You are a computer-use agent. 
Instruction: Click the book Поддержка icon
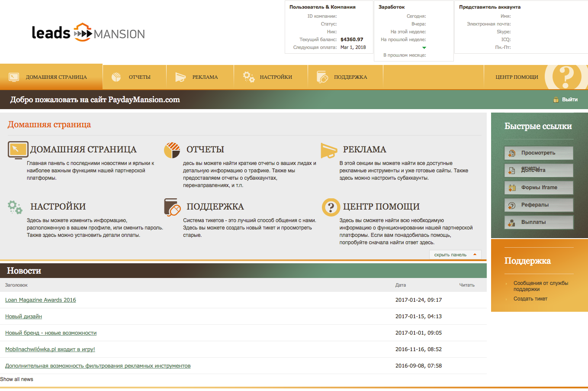pos(172,207)
